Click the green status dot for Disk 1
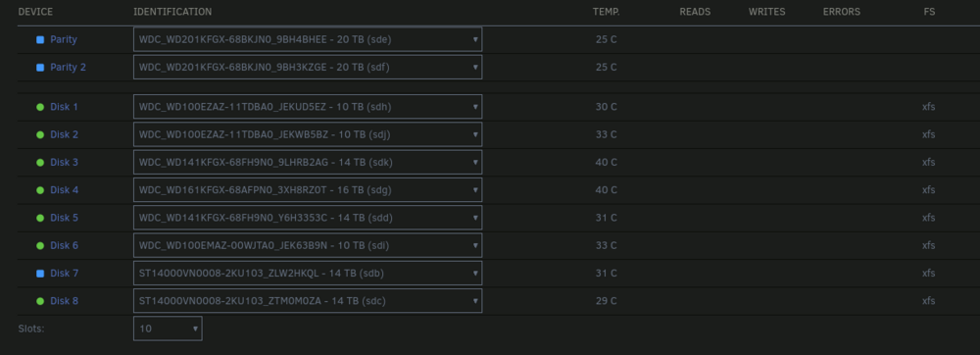 click(40, 107)
